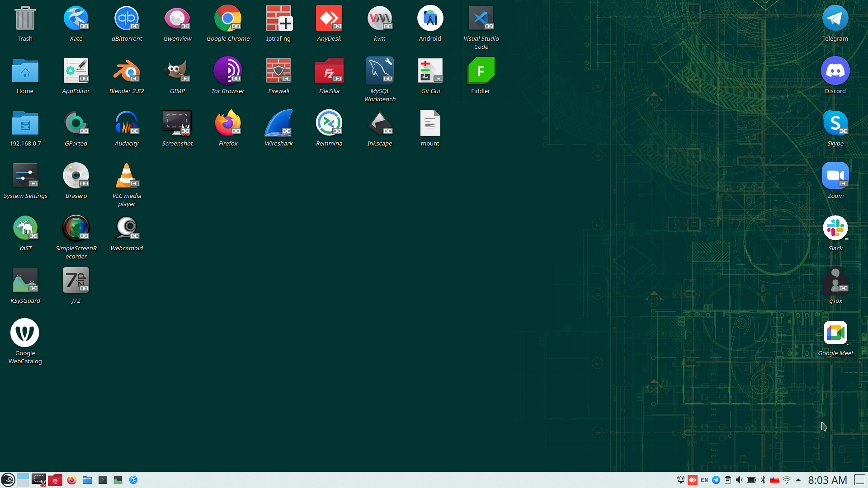Open the Blender 2.82 shortcut
Viewport: 868px width, 488px height.
point(127,71)
